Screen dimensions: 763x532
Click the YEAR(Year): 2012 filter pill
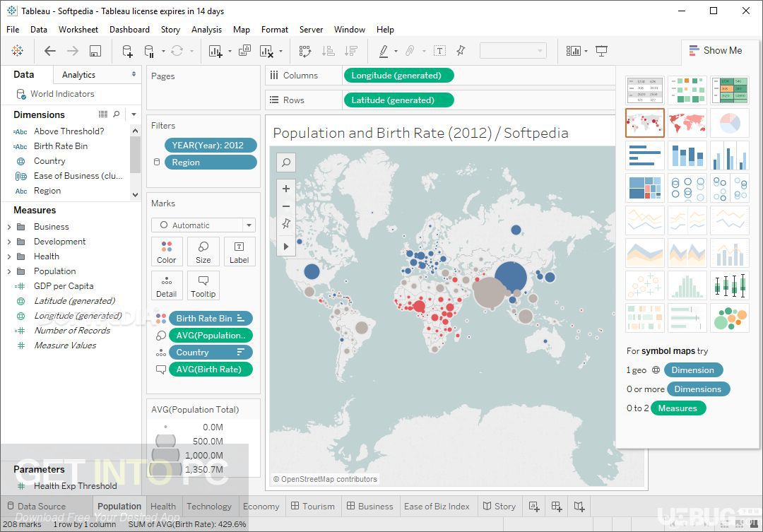coord(211,145)
